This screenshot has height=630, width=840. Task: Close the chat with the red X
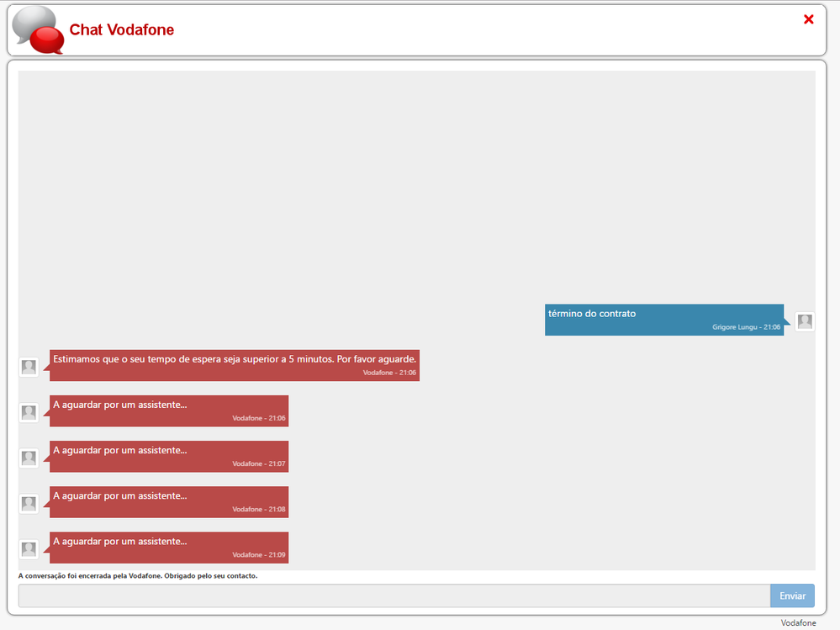tap(808, 19)
